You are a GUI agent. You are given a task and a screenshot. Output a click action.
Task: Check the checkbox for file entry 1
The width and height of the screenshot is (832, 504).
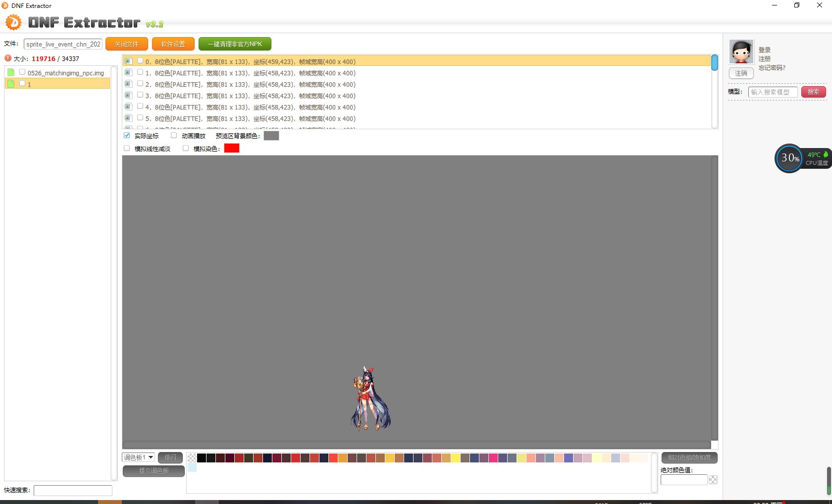22,84
